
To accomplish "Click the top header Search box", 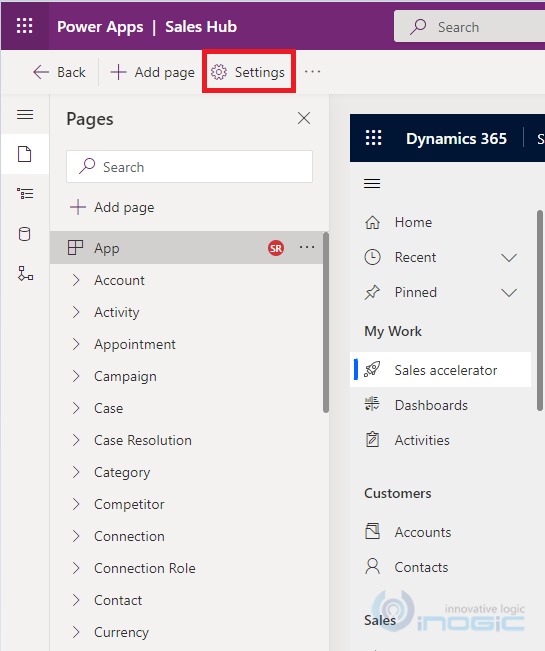I will 469,27.
